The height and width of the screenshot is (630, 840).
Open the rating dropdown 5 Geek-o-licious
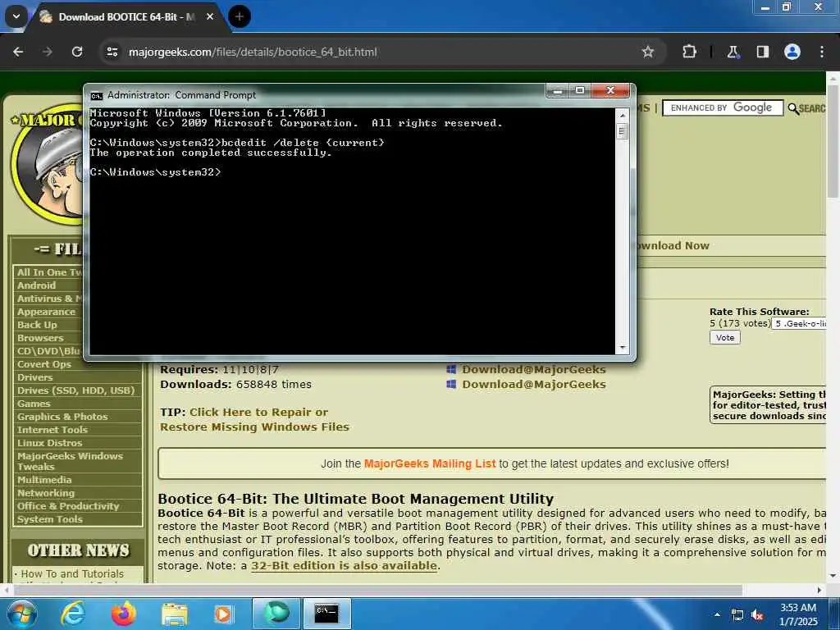pos(799,323)
